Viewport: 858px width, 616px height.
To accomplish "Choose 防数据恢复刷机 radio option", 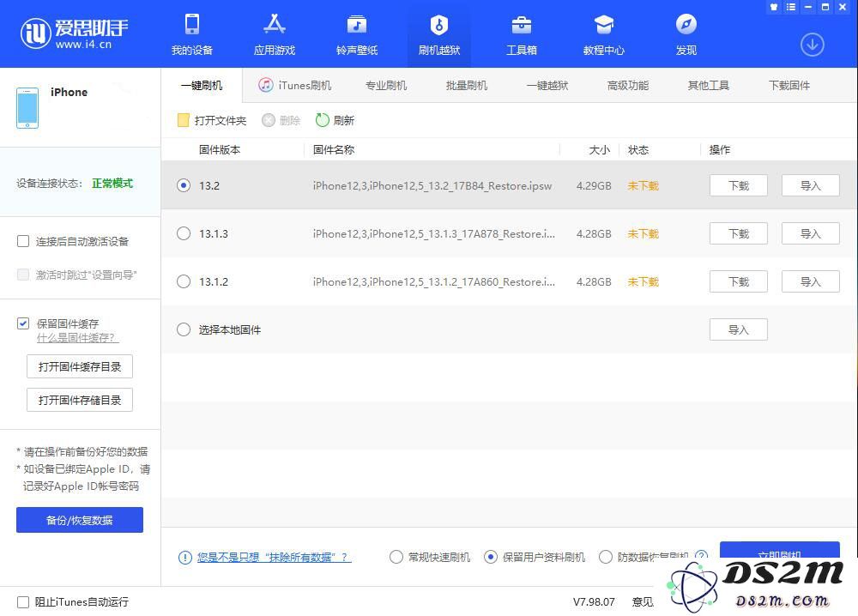I will (606, 558).
